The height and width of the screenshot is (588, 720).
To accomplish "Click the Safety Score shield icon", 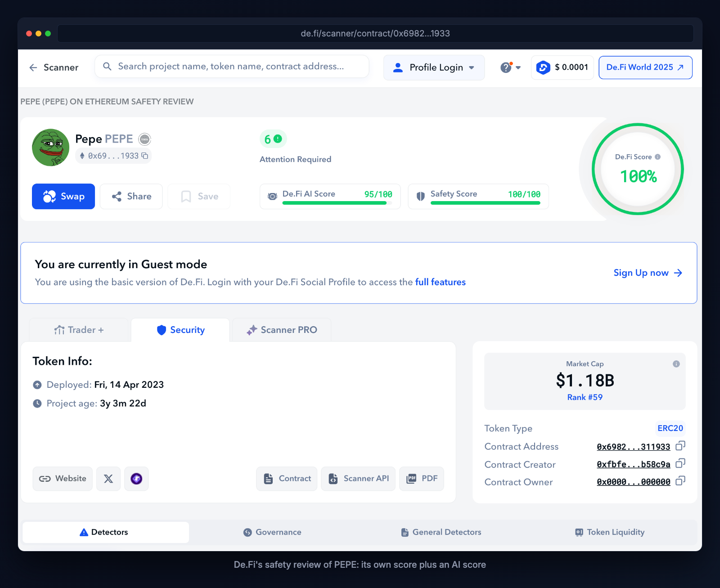I will (421, 196).
